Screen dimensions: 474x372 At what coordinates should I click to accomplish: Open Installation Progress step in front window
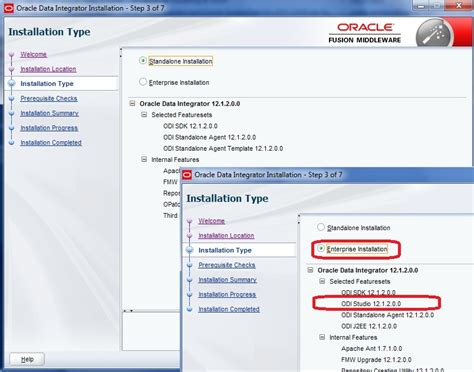227,294
